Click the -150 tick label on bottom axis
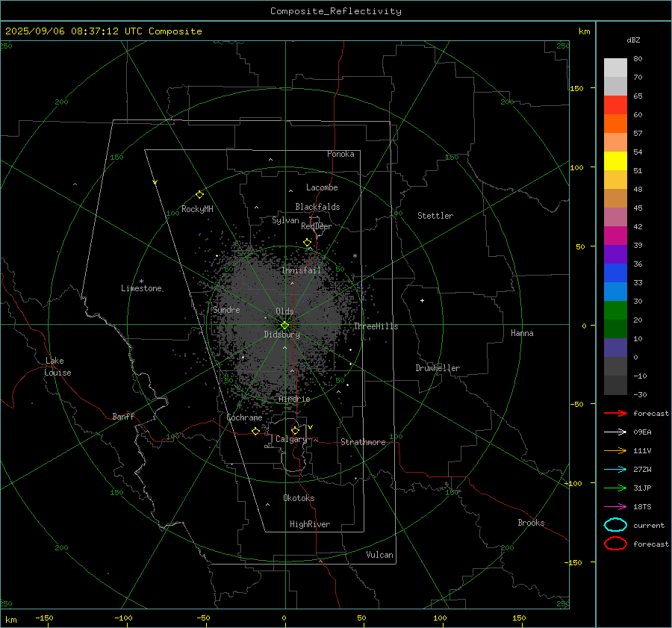Screen dimensions: 672x628 click(44, 618)
